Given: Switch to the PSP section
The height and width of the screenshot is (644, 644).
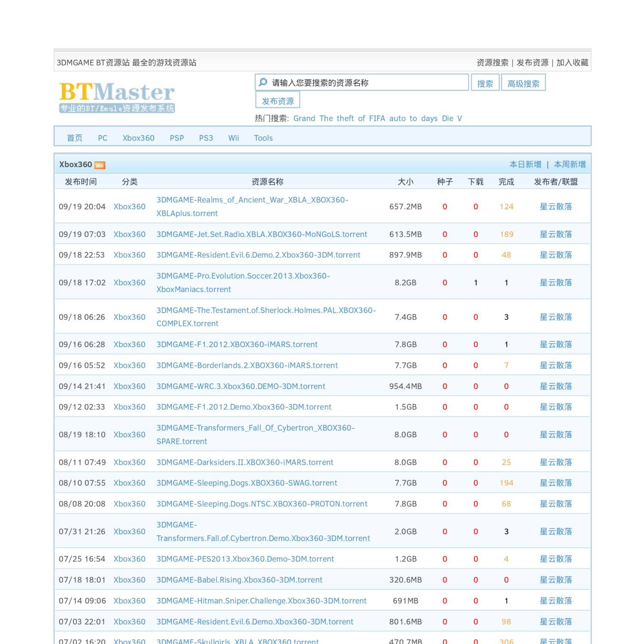Looking at the screenshot, I should (x=177, y=138).
